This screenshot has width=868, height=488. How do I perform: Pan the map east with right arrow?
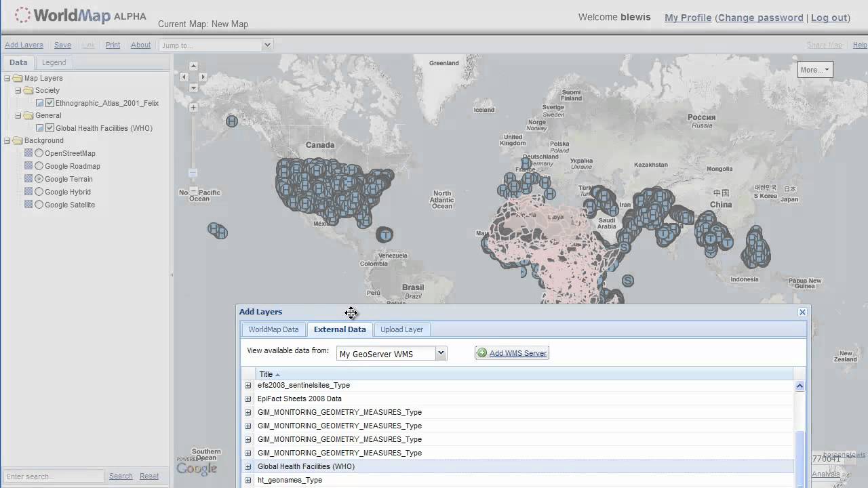(x=203, y=77)
